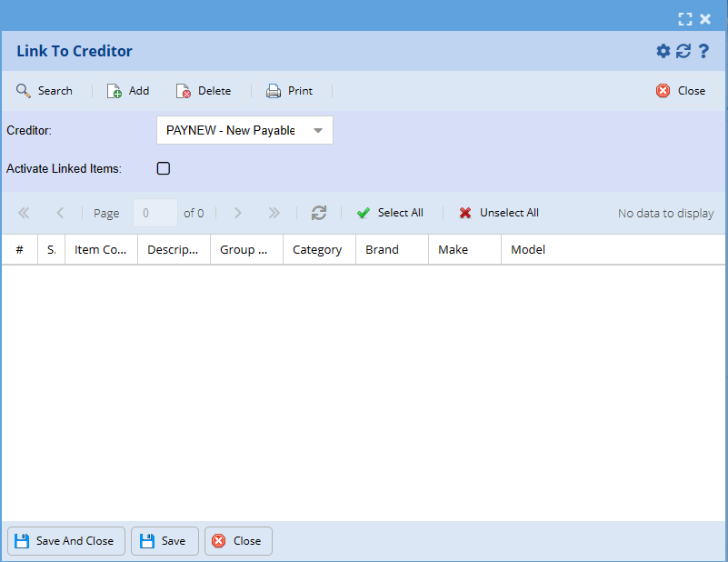Sort by Brand column header
The image size is (728, 562).
[x=393, y=250]
